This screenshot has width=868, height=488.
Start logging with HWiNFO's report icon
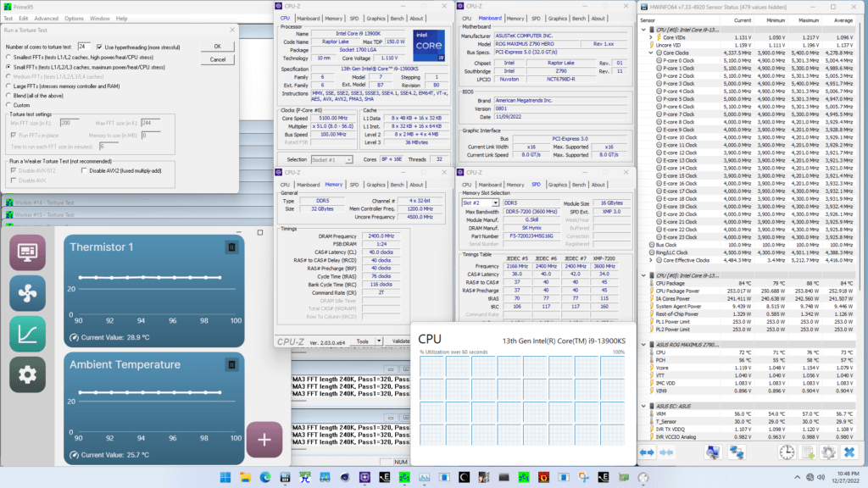pos(807,452)
